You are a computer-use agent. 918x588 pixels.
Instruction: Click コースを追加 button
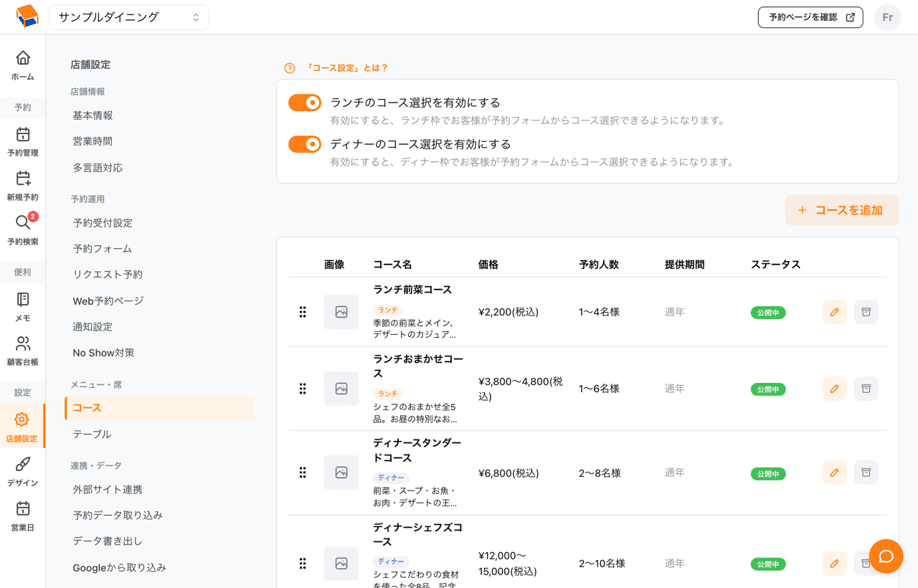point(842,210)
